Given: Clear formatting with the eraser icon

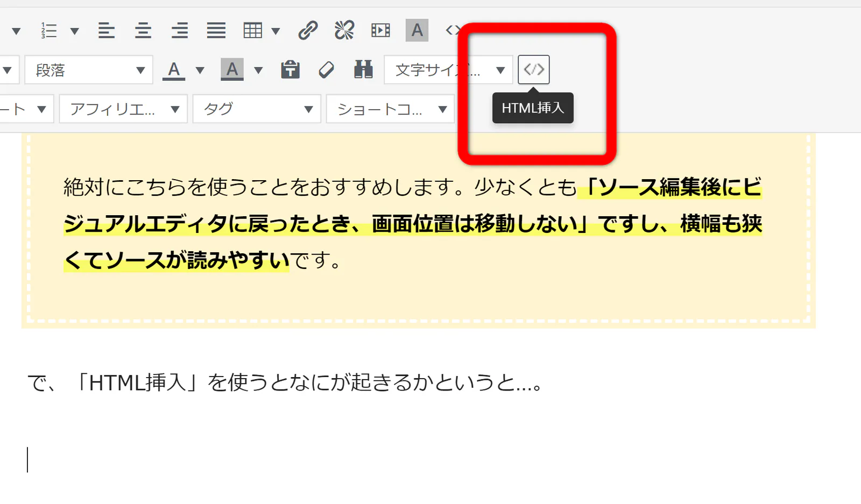Looking at the screenshot, I should click(327, 70).
